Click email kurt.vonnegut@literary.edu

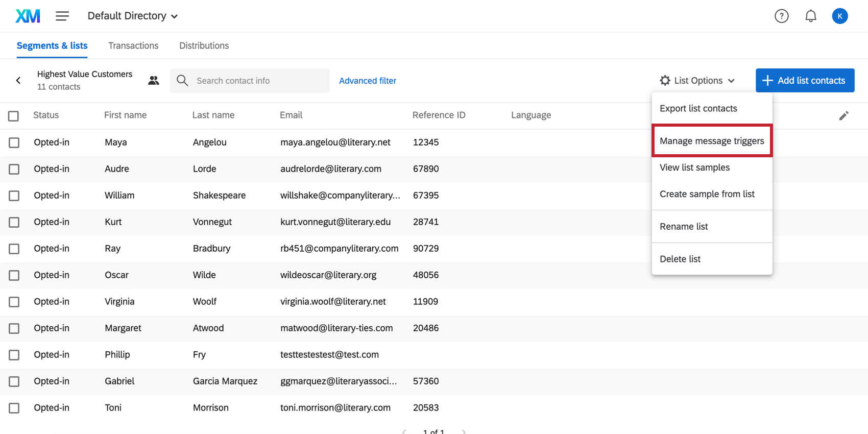[x=335, y=222]
